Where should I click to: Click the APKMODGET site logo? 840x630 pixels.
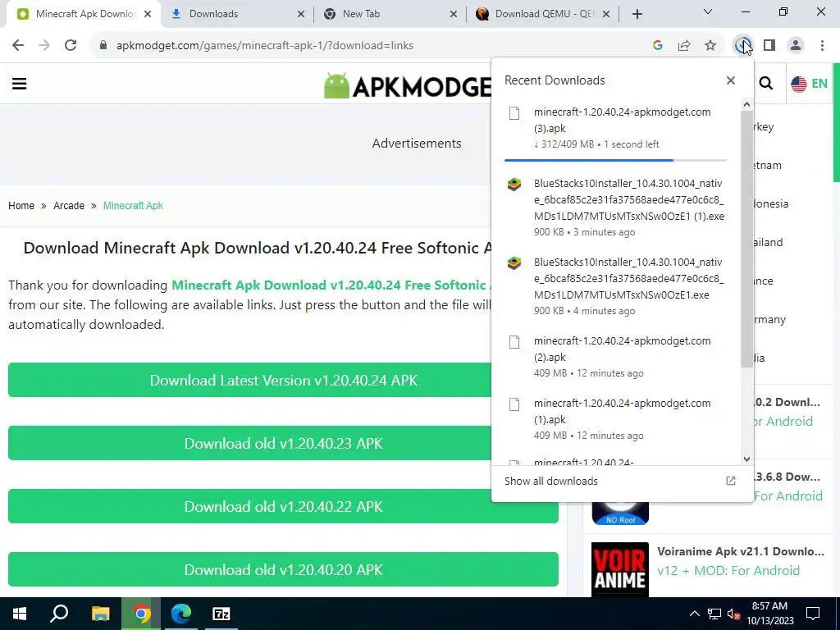click(x=408, y=84)
